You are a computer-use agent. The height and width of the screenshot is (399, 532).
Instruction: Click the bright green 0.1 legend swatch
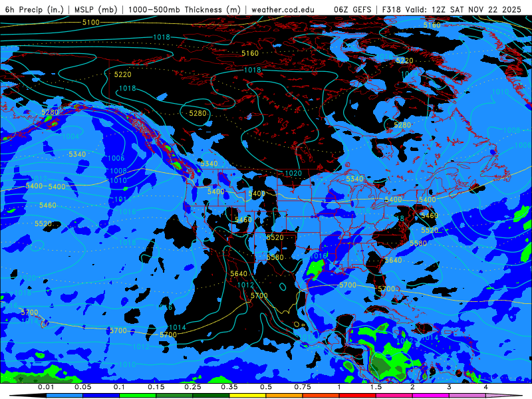[138, 396]
